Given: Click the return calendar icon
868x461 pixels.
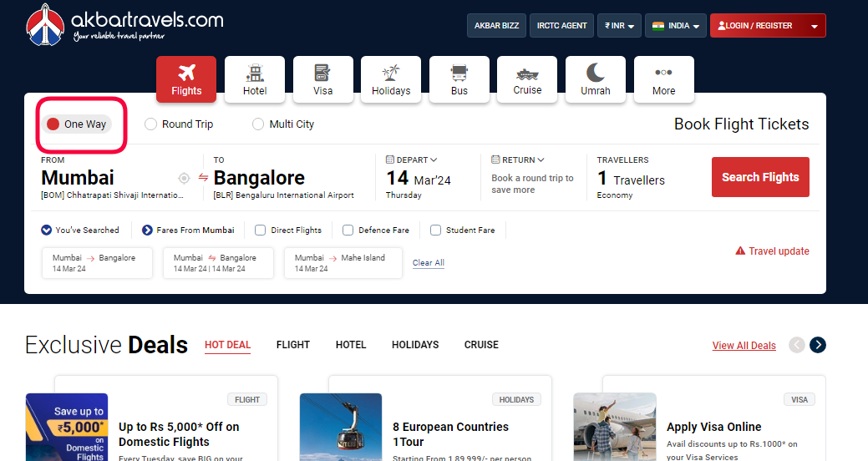Looking at the screenshot, I should tap(495, 160).
